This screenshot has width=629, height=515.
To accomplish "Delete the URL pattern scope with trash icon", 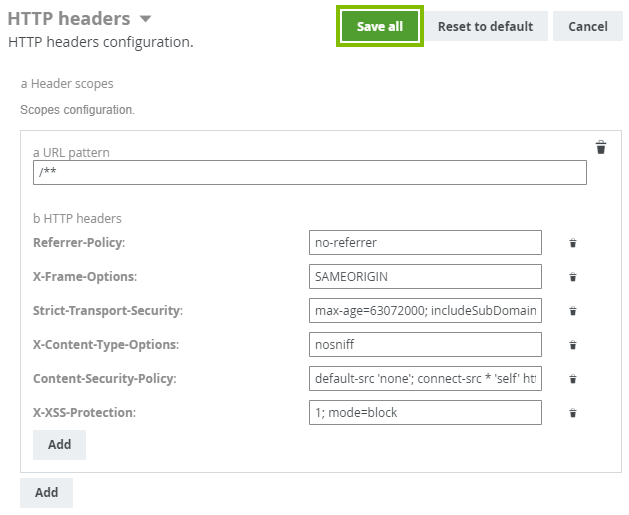I will point(601,148).
